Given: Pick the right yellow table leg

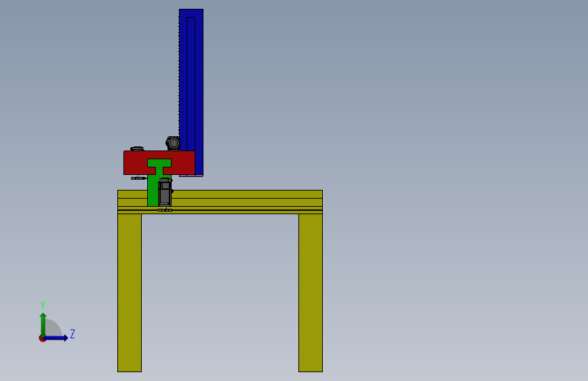Looking at the screenshot, I should coord(311,292).
